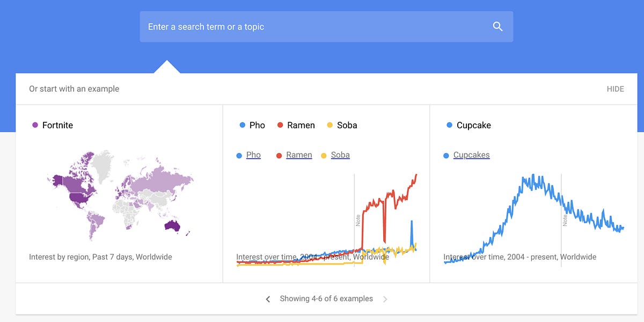This screenshot has height=322, width=644.
Task: Collapse the examples panel with HIDE
Action: 617,89
